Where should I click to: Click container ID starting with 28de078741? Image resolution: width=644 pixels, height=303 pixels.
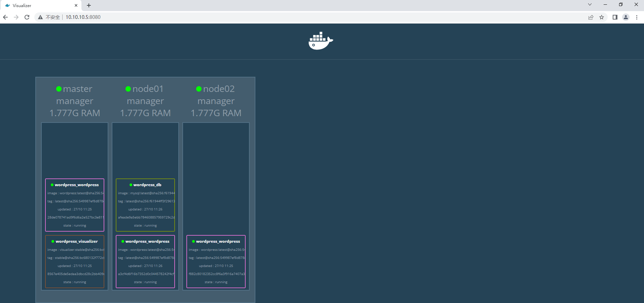[76, 217]
